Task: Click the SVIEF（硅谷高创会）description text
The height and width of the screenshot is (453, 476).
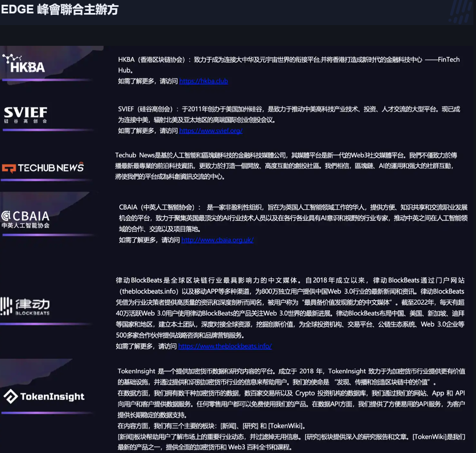Action: [x=289, y=115]
